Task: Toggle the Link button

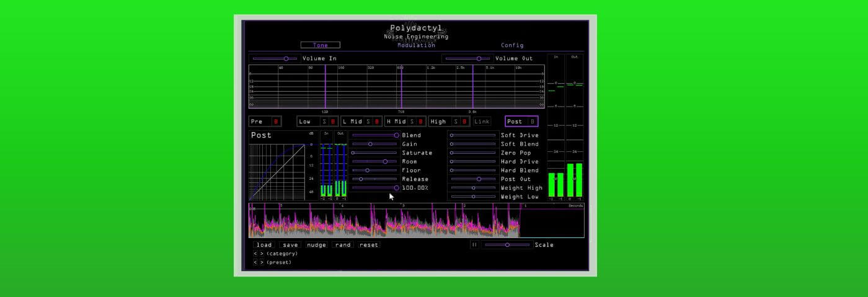Action: pyautogui.click(x=482, y=122)
